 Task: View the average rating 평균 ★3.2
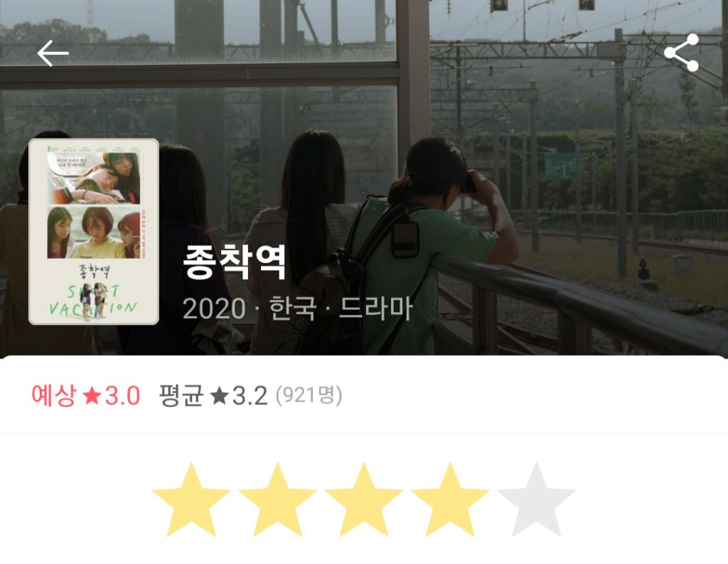213,396
